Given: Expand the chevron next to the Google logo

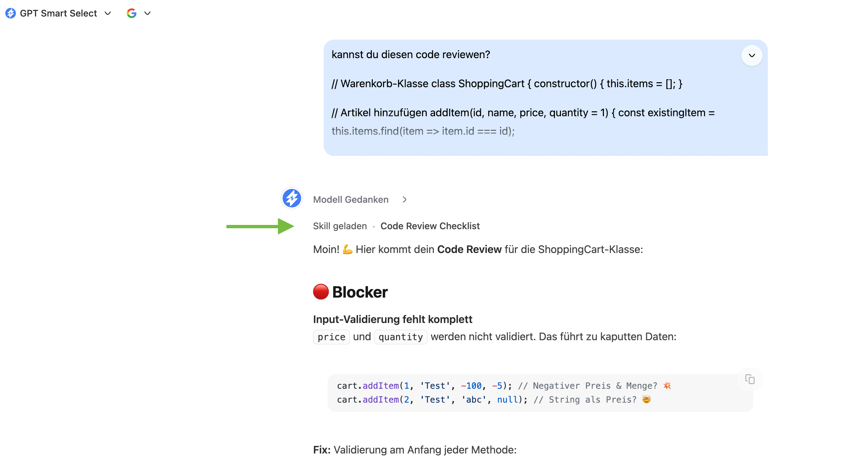Looking at the screenshot, I should tap(147, 14).
